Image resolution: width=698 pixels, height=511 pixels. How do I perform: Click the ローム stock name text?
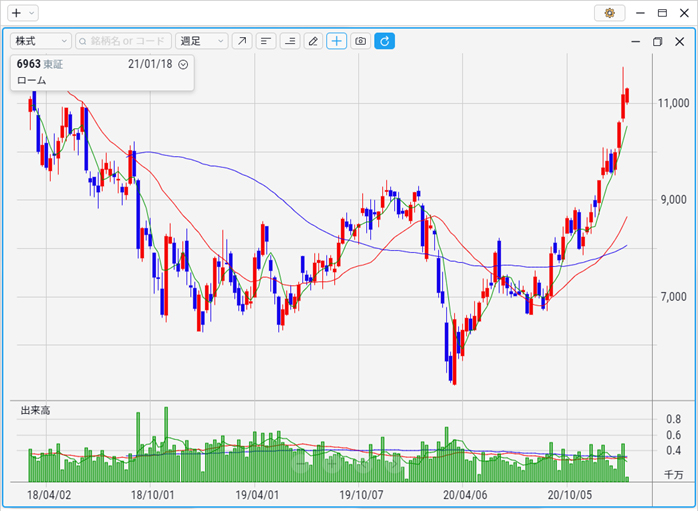tap(32, 81)
